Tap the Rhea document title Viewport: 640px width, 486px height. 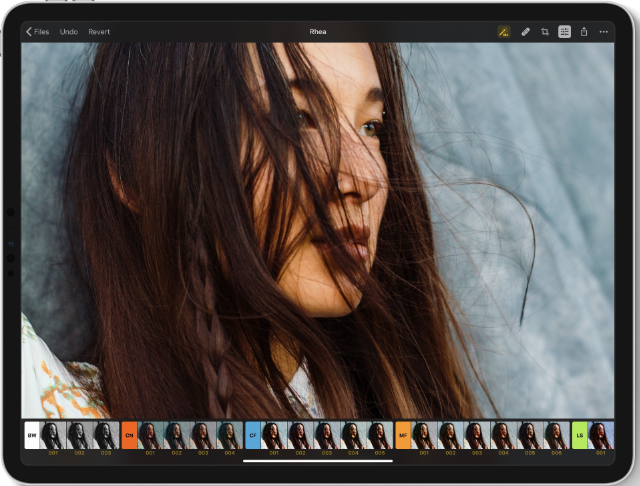[x=320, y=32]
